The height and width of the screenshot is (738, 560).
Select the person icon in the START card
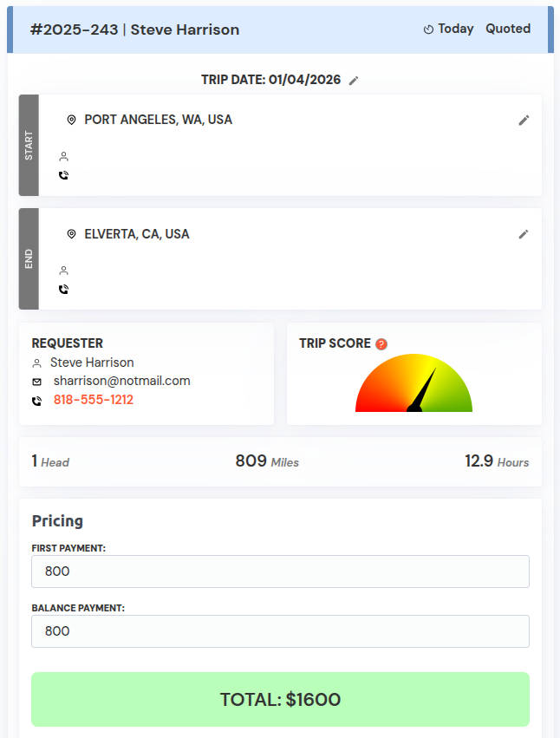pos(63,156)
